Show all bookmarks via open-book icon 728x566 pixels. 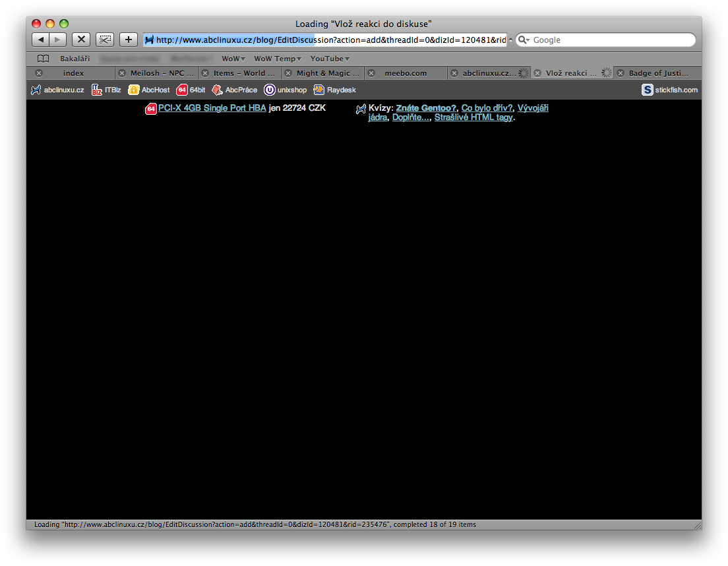pyautogui.click(x=43, y=59)
